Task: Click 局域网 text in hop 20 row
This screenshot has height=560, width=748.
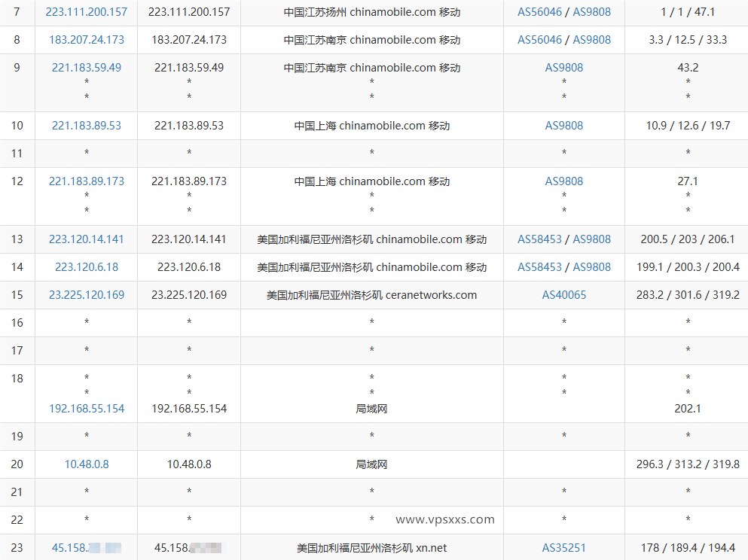Action: click(371, 464)
